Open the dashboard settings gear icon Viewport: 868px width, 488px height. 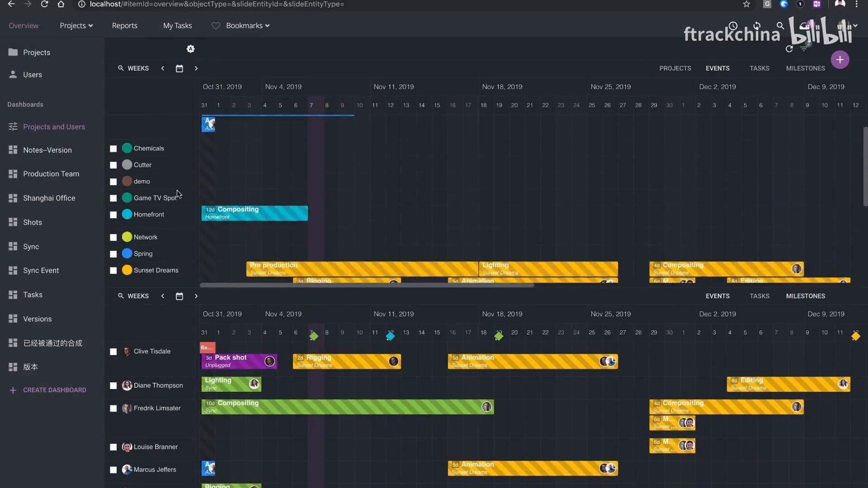190,49
